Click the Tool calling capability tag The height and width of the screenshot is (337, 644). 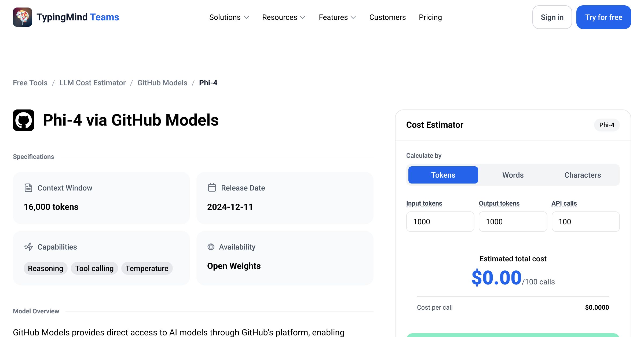[94, 268]
